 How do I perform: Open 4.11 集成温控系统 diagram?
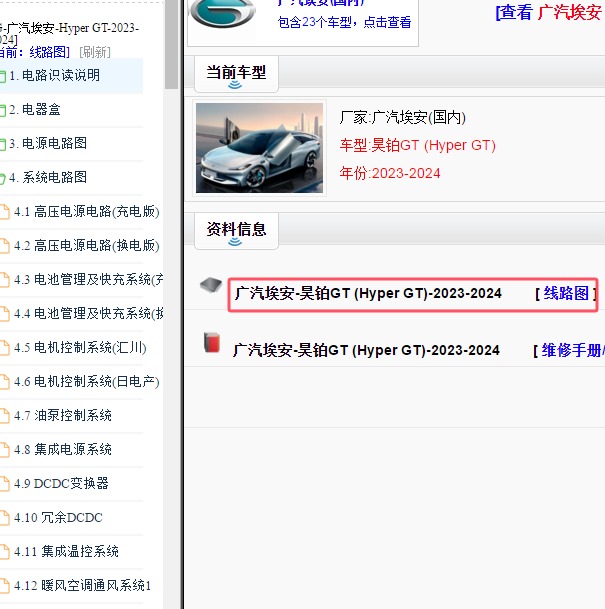pos(66,552)
